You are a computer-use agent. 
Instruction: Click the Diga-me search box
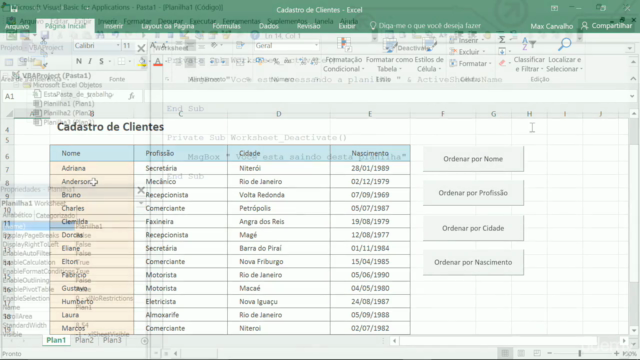pyautogui.click(x=425, y=26)
